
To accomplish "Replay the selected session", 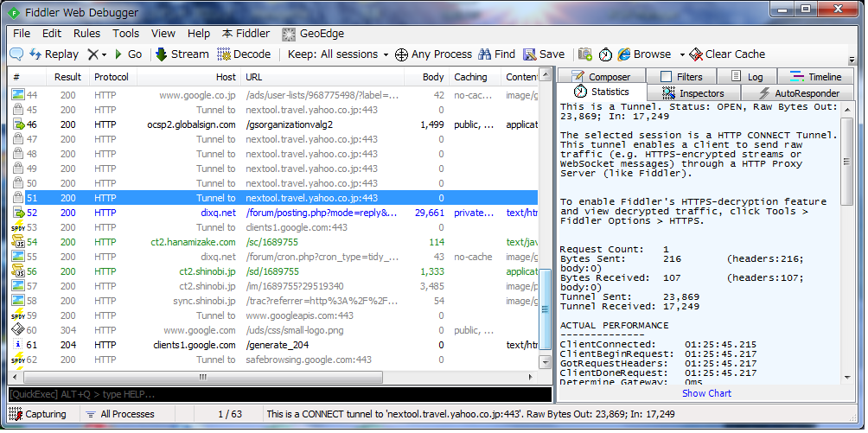I will [54, 54].
